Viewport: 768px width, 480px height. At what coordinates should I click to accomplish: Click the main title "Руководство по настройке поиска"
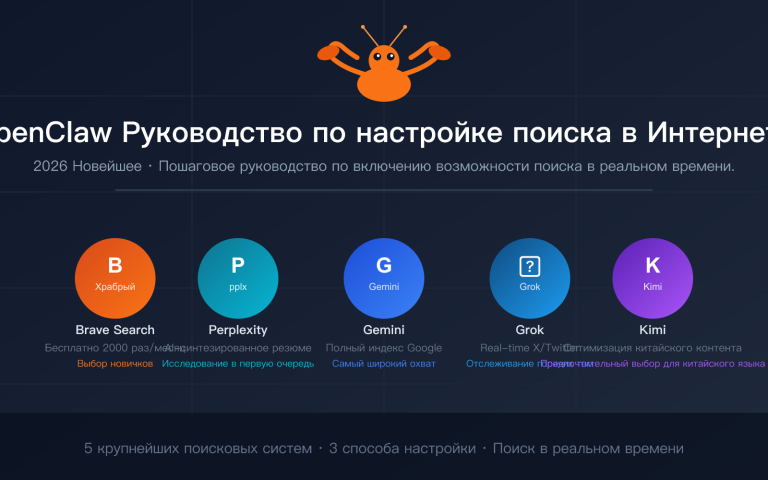[366, 133]
